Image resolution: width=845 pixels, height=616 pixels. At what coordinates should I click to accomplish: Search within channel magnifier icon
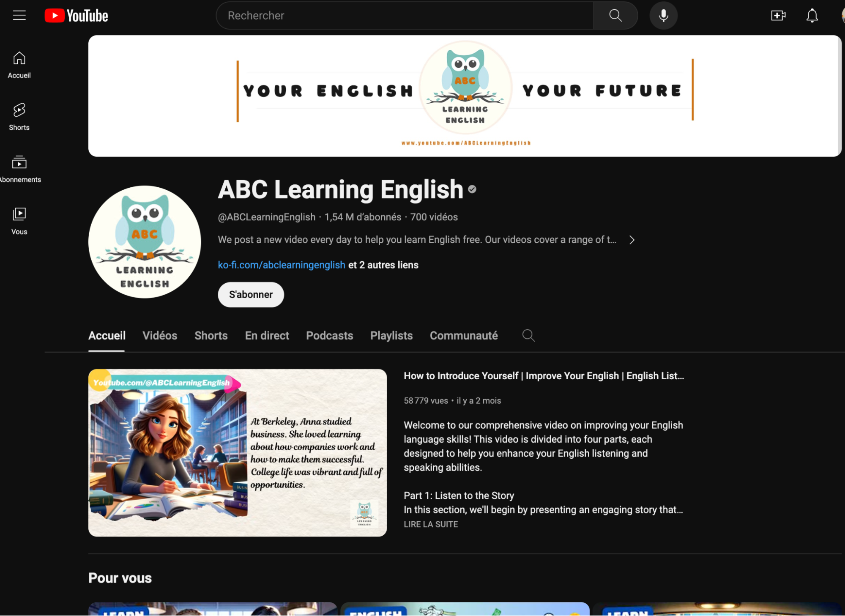(528, 335)
